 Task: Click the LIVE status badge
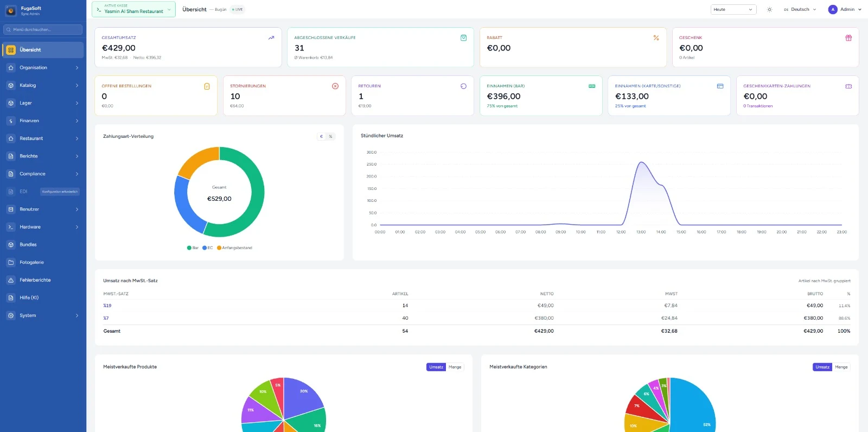[x=237, y=9]
